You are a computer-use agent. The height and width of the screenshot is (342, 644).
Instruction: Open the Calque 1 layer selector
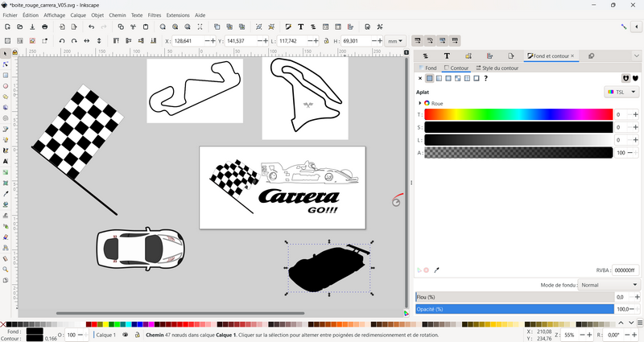(106, 335)
